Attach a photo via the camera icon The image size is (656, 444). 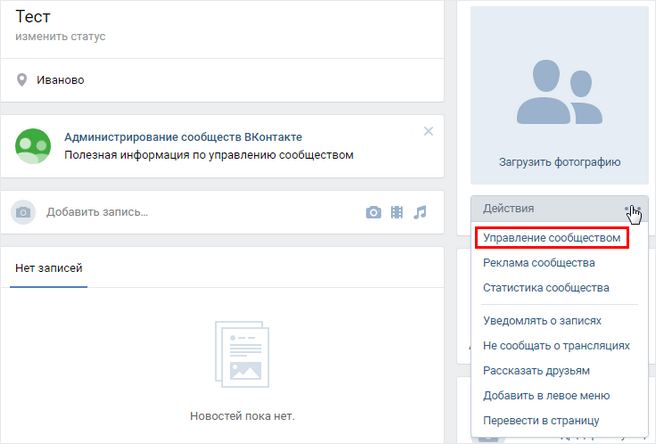pos(373,212)
